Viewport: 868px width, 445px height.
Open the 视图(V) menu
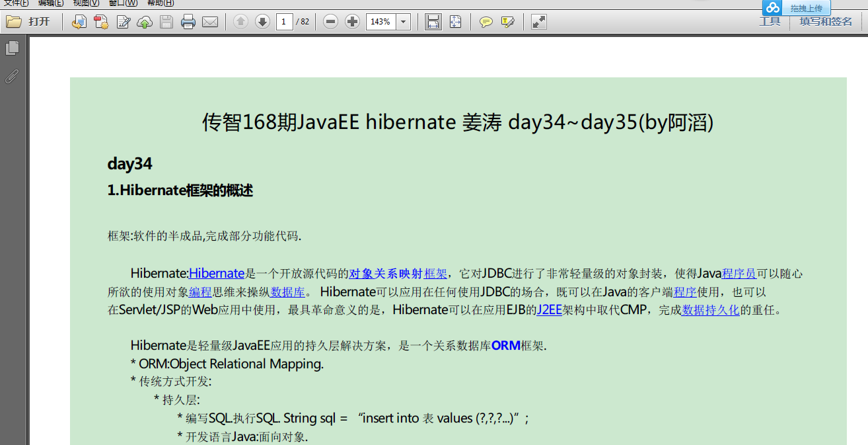[87, 3]
